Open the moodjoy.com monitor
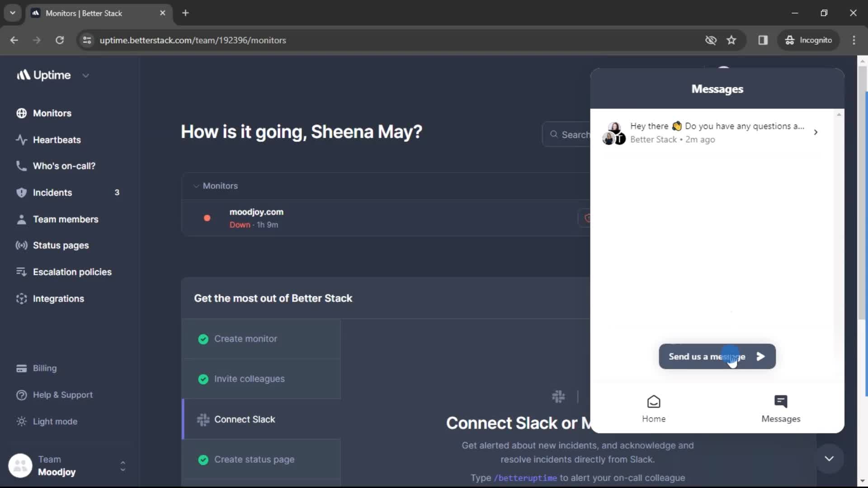 [x=256, y=212]
